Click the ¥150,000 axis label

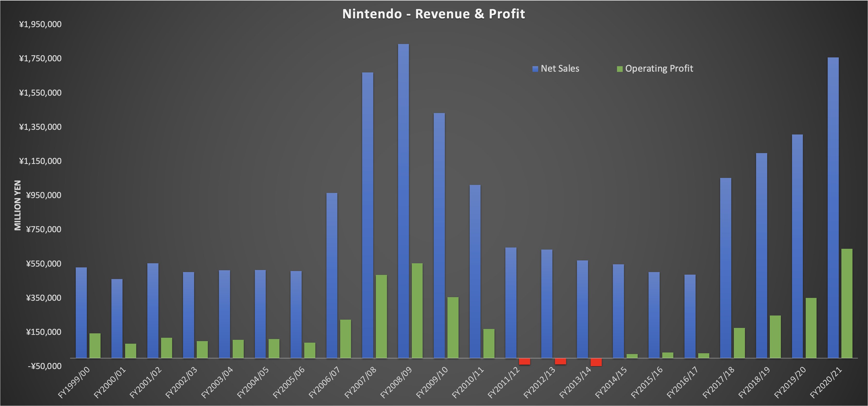(x=44, y=332)
